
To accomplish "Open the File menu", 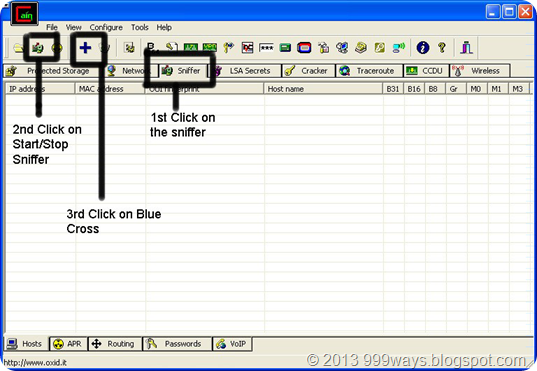I will (x=52, y=27).
